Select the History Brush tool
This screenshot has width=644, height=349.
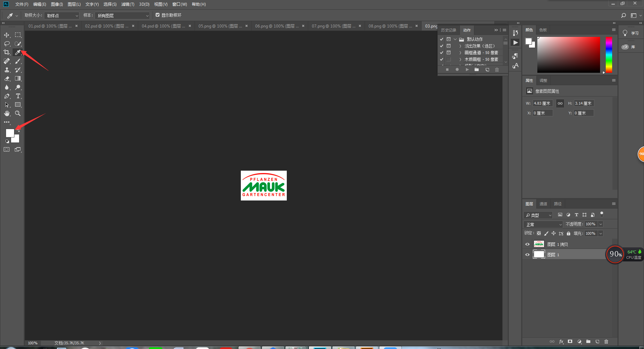point(18,70)
